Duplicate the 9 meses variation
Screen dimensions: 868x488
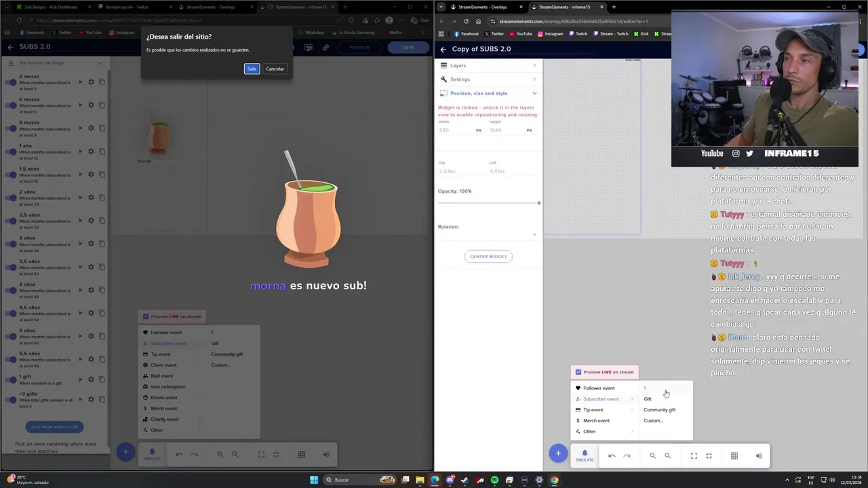(x=102, y=128)
